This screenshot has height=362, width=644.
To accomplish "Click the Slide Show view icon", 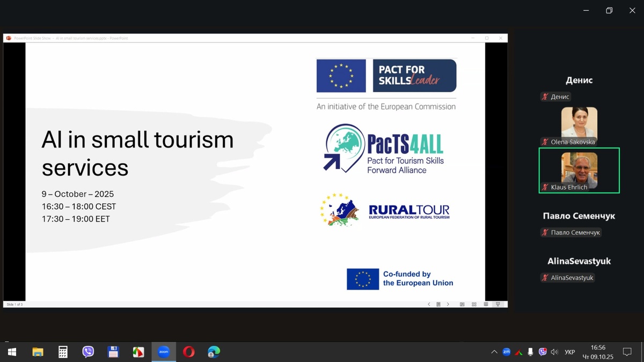I will click(x=498, y=304).
